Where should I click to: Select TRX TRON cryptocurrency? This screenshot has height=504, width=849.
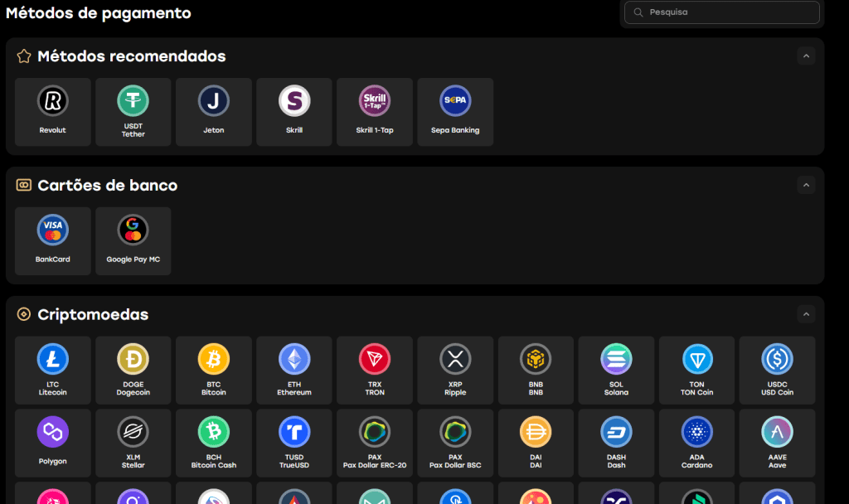click(x=375, y=371)
